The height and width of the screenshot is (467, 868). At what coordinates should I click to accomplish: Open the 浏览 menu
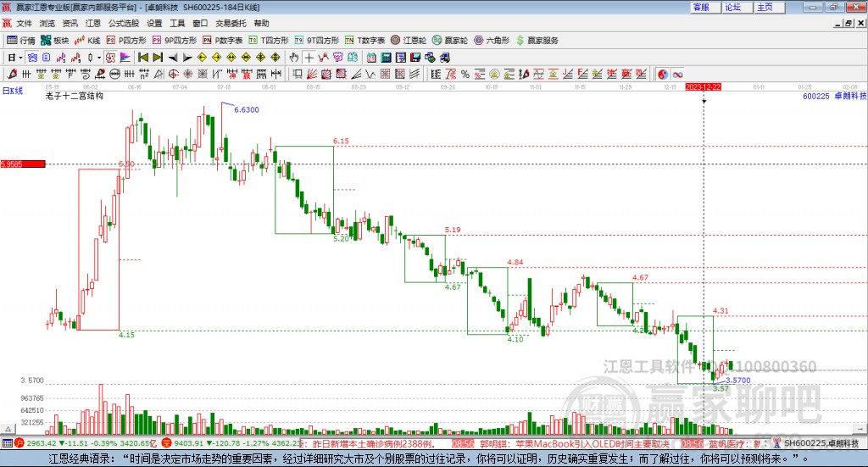tap(47, 23)
